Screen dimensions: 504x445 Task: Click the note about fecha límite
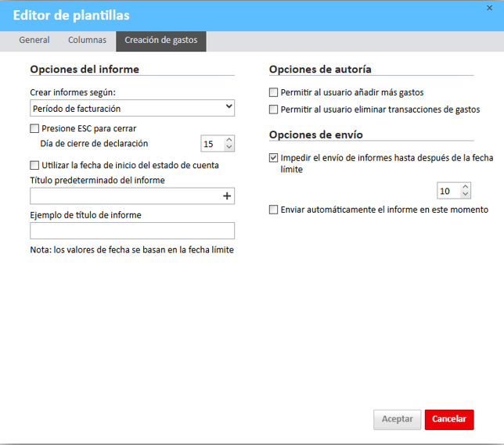(131, 250)
